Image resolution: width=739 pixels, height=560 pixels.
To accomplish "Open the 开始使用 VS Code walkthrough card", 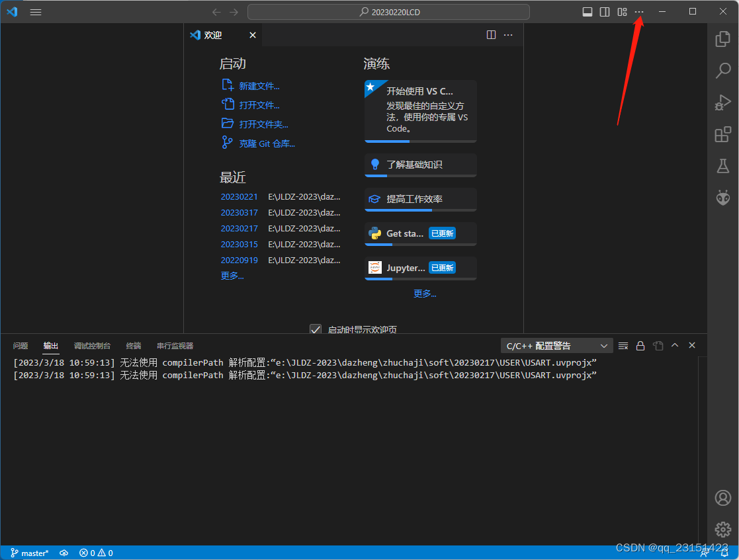I will point(420,111).
